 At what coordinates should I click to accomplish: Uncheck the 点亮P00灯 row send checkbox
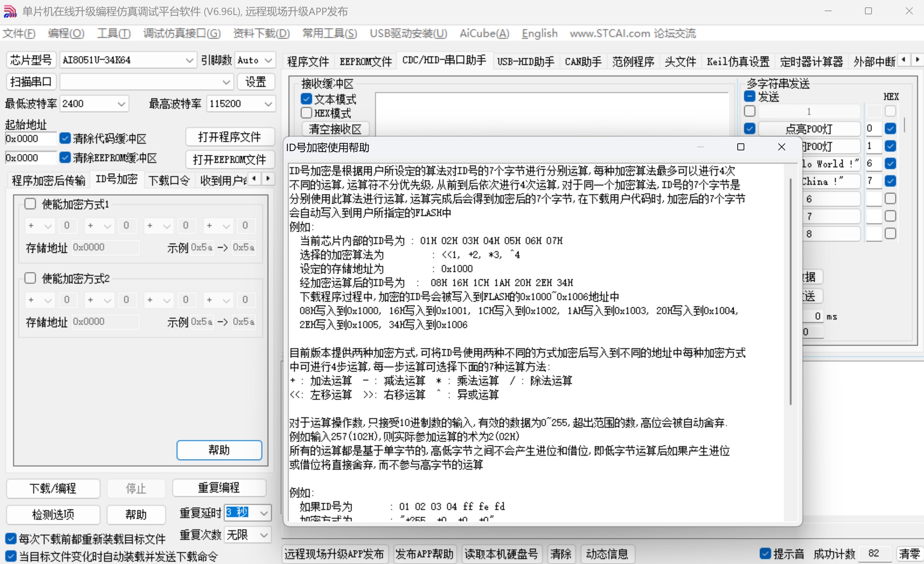(x=749, y=129)
